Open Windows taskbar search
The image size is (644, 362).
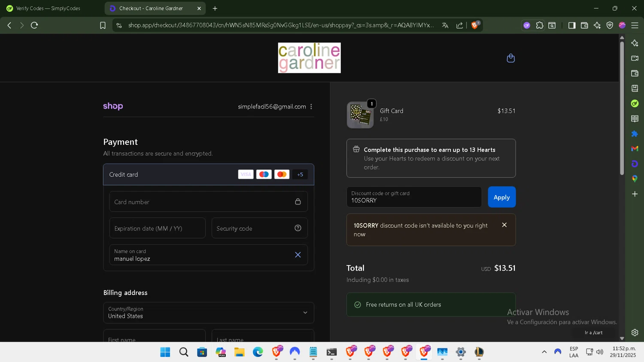point(184,352)
